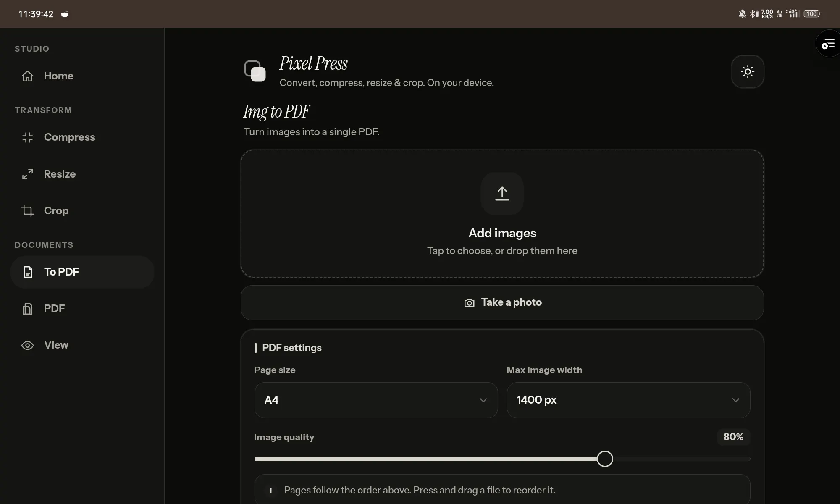Open the Compress section

82,137
